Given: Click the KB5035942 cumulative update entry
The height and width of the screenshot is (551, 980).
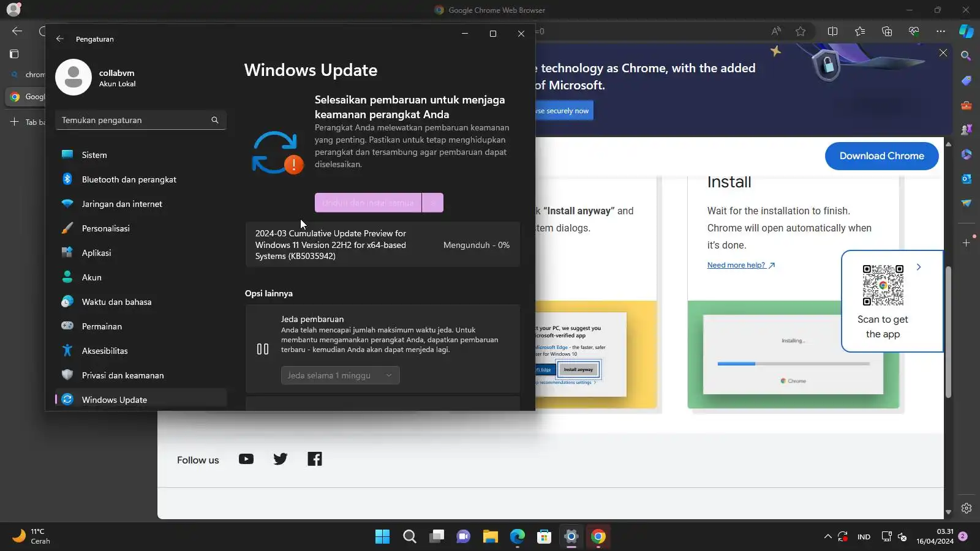Looking at the screenshot, I should point(383,245).
